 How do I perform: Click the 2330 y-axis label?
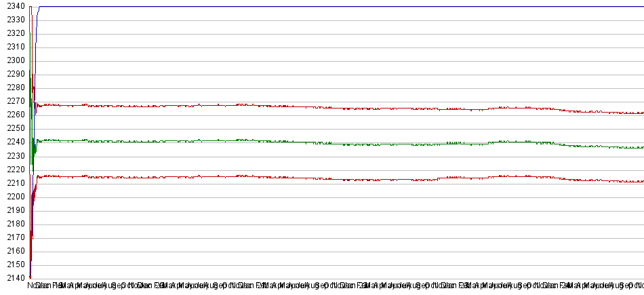pyautogui.click(x=14, y=20)
